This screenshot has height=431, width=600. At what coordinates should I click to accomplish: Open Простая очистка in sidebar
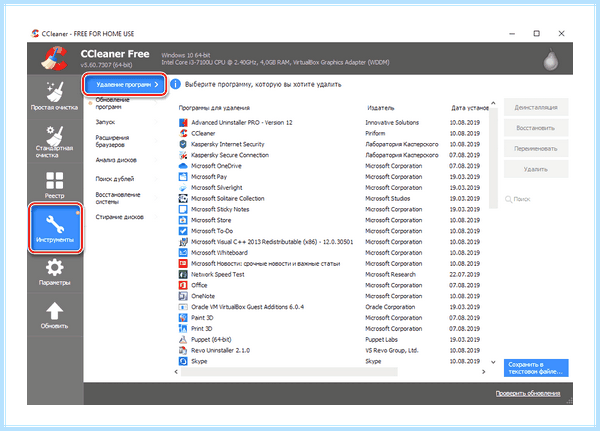click(55, 96)
